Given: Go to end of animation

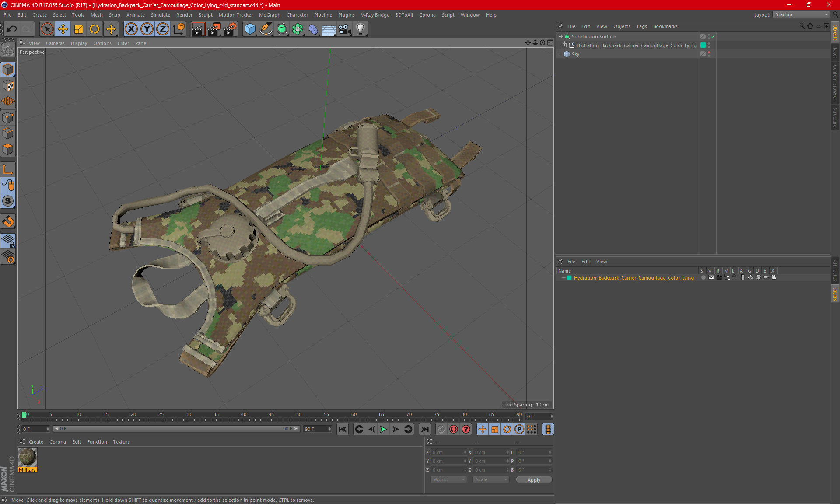Looking at the screenshot, I should pyautogui.click(x=424, y=429).
